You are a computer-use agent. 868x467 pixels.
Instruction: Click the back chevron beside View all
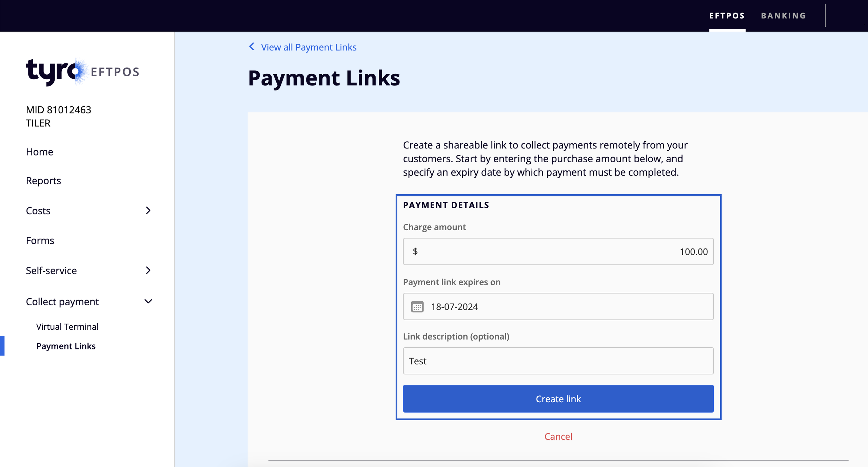tap(252, 46)
